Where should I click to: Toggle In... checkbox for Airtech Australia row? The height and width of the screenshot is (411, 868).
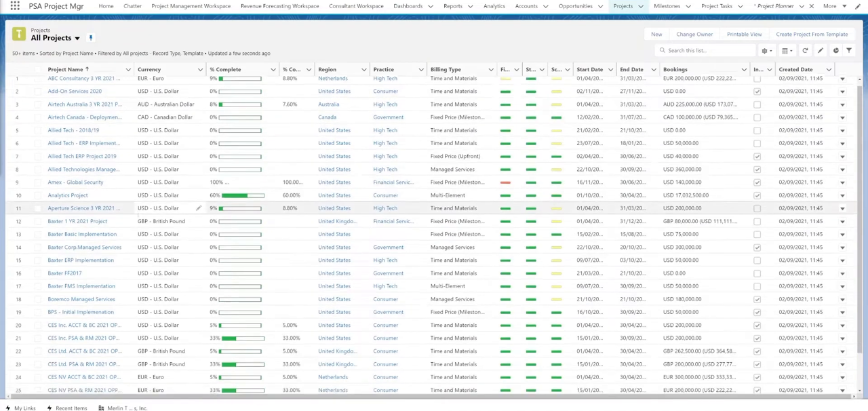[757, 104]
